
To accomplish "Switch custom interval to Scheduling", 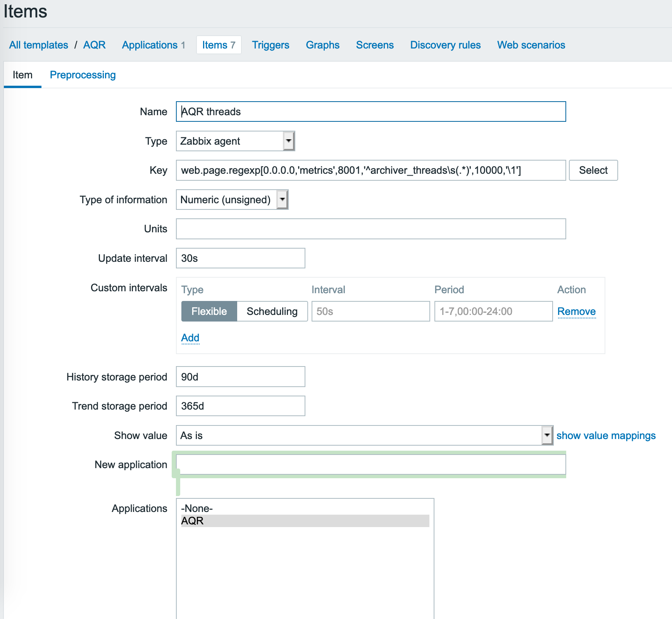I will pyautogui.click(x=272, y=311).
